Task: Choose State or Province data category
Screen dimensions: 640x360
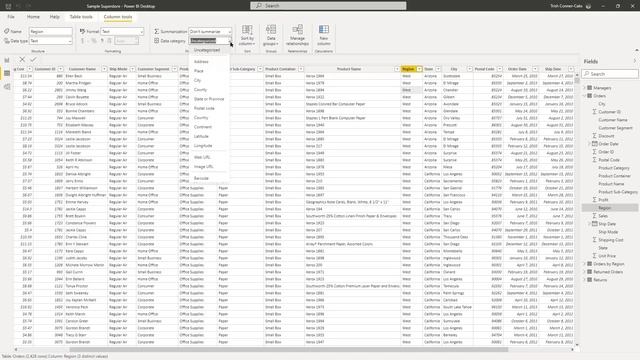Action: (209, 99)
